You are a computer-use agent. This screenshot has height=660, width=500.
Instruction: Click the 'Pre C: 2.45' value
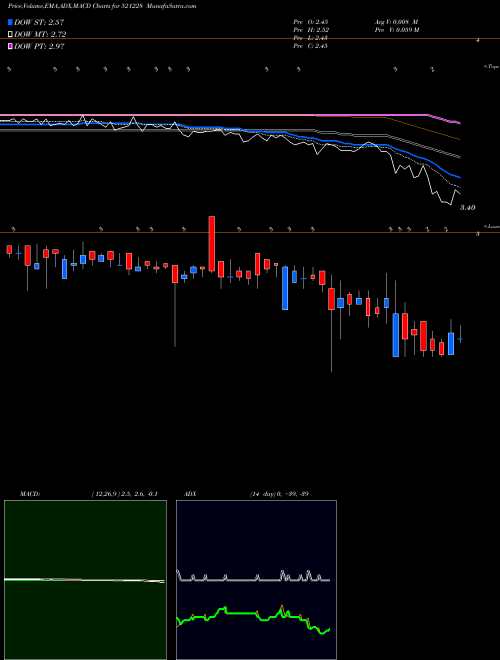click(311, 46)
